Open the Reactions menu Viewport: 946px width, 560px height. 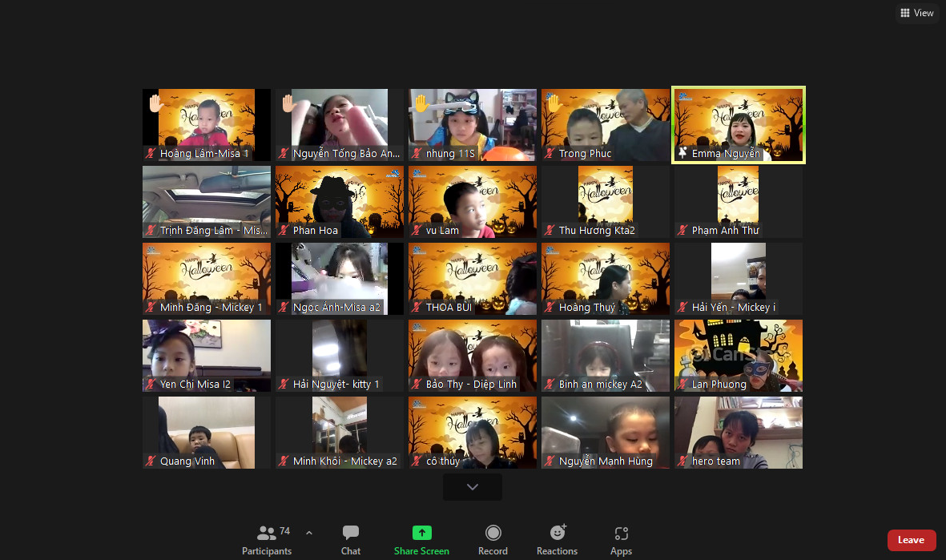coord(558,539)
